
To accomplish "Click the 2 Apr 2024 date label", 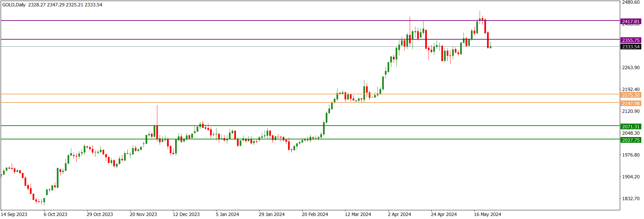I will [x=399, y=214].
